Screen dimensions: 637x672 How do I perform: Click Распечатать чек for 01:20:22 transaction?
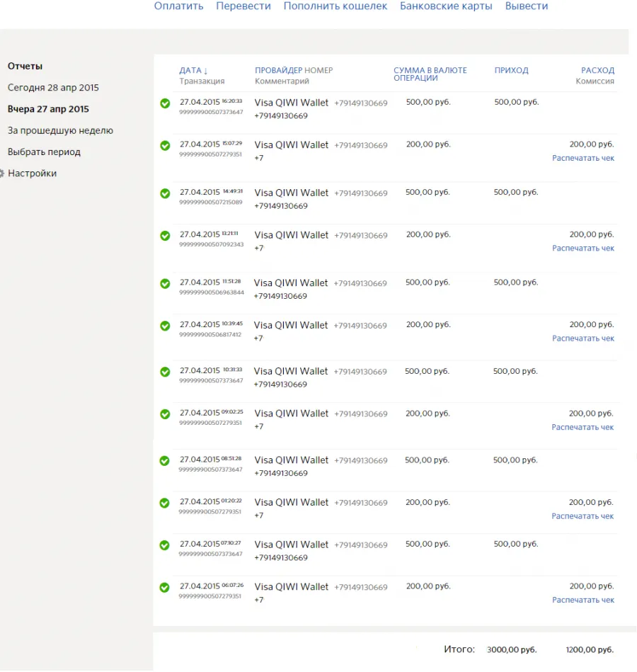(x=583, y=516)
